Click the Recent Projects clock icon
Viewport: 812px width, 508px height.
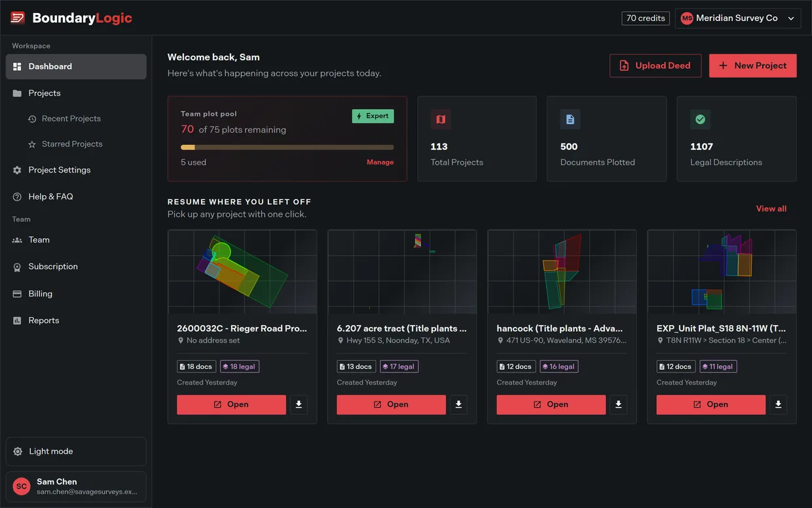coord(31,119)
